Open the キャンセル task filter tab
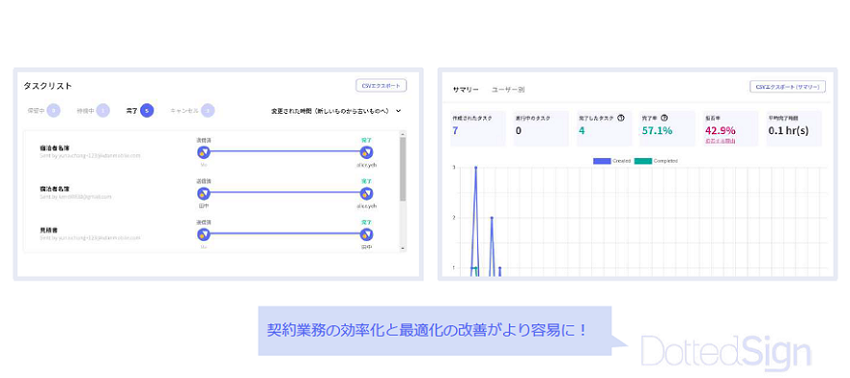The height and width of the screenshot is (378, 850). click(x=192, y=111)
